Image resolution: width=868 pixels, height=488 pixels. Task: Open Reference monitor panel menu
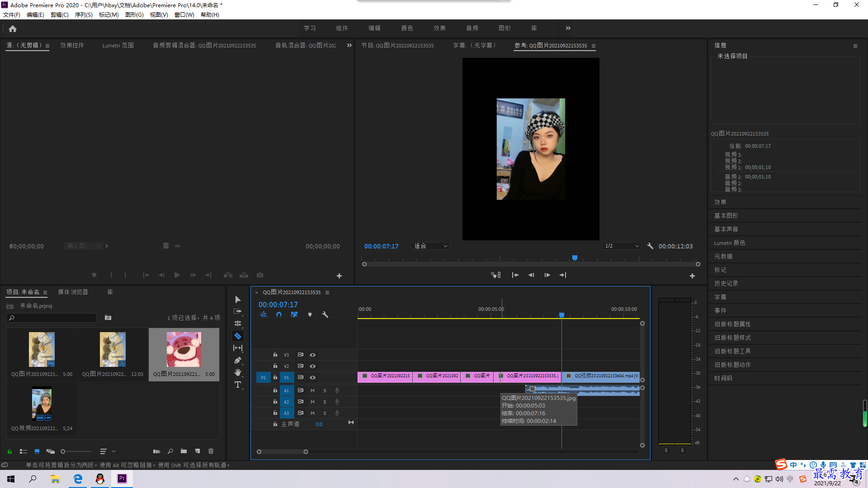(x=594, y=46)
